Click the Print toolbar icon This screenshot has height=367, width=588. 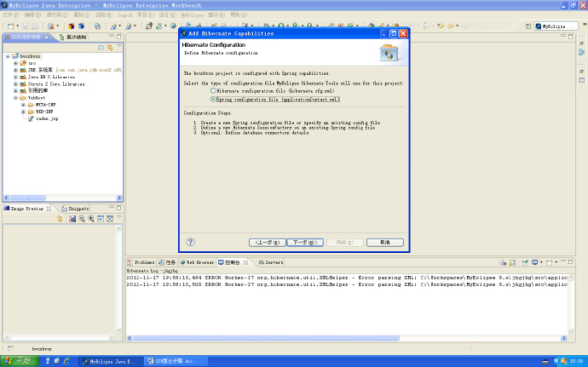34,26
